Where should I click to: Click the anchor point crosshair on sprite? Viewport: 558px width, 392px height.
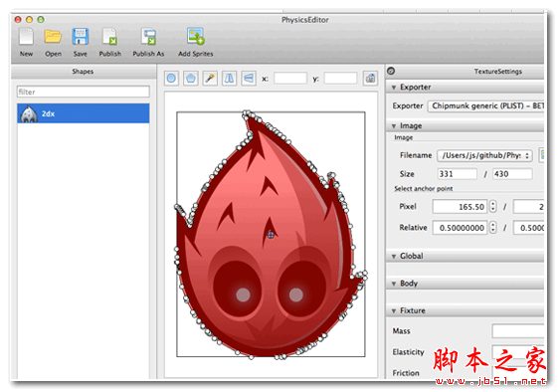271,235
